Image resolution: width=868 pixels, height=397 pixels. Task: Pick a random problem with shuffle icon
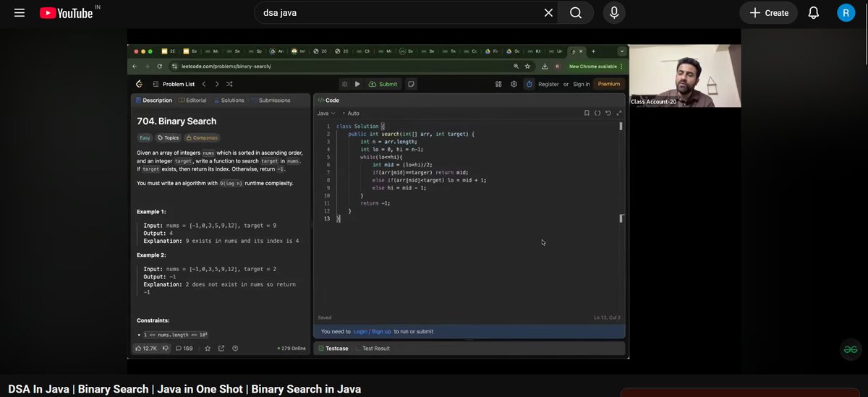pos(229,84)
